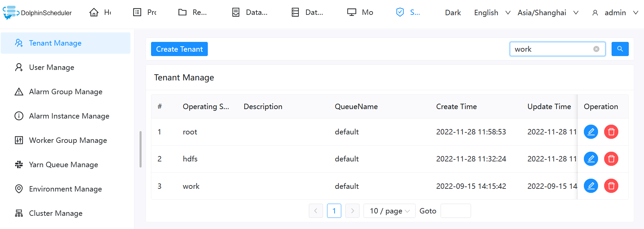This screenshot has height=229, width=644.
Task: Click the Operating System column header
Action: click(206, 106)
